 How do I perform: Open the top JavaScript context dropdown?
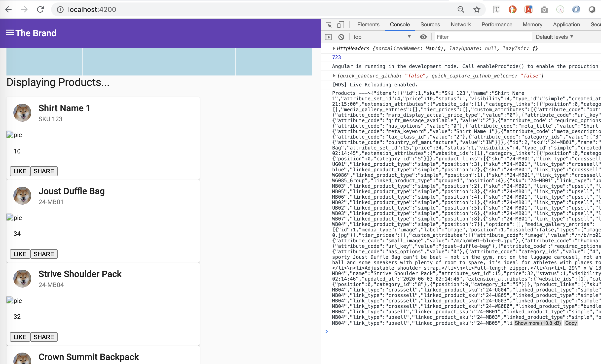click(x=381, y=37)
